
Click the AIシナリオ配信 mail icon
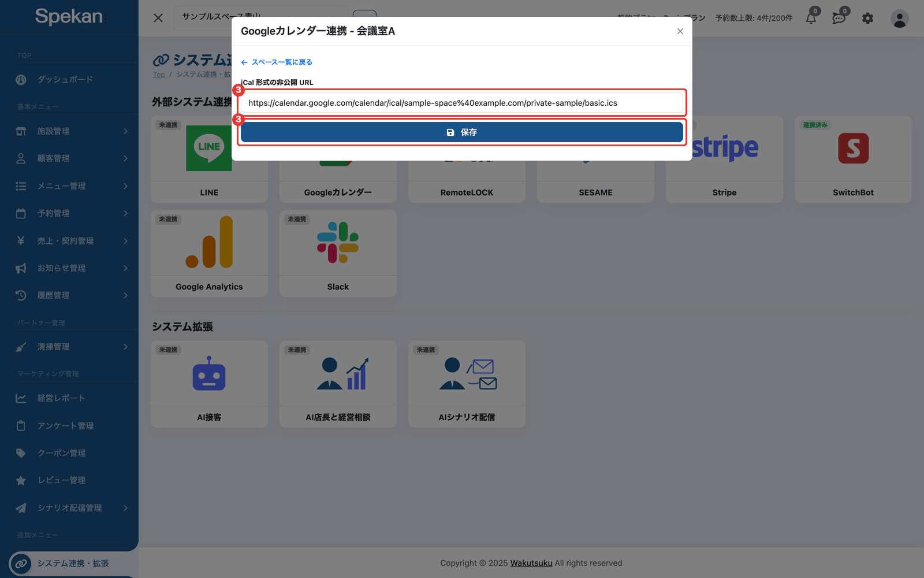point(468,373)
